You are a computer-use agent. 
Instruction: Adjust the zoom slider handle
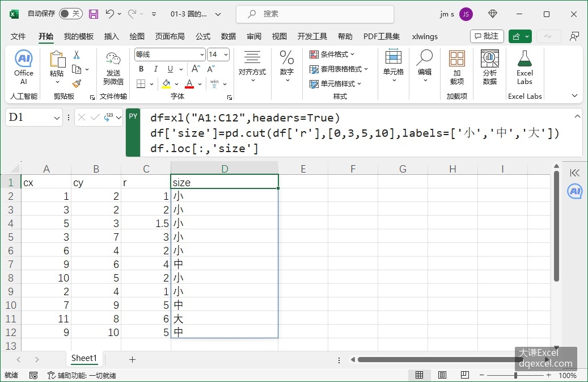(x=516, y=375)
